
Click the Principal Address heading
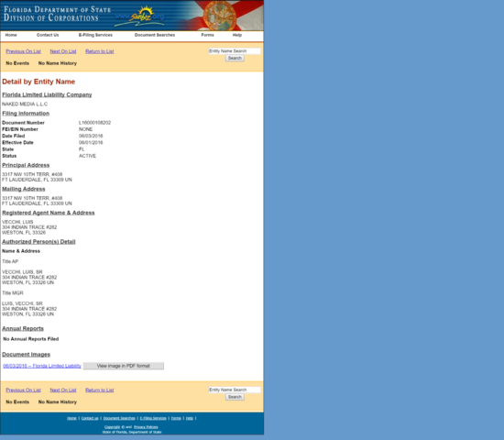click(26, 165)
